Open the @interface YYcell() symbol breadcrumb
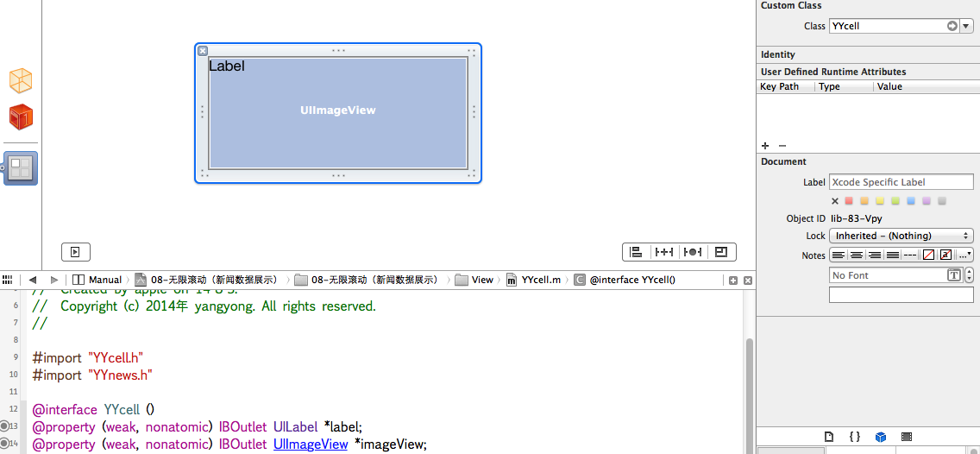This screenshot has height=454, width=980. (625, 280)
